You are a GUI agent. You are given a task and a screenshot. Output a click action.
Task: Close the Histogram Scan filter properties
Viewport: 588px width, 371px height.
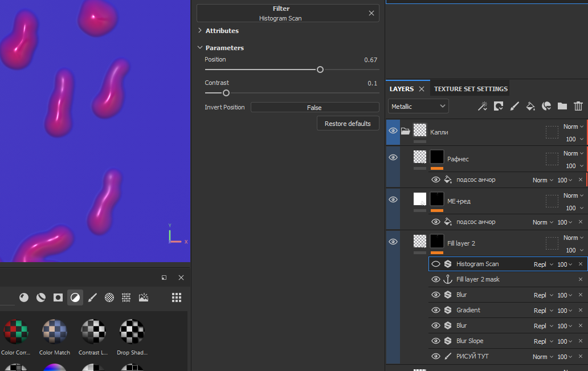click(x=371, y=13)
